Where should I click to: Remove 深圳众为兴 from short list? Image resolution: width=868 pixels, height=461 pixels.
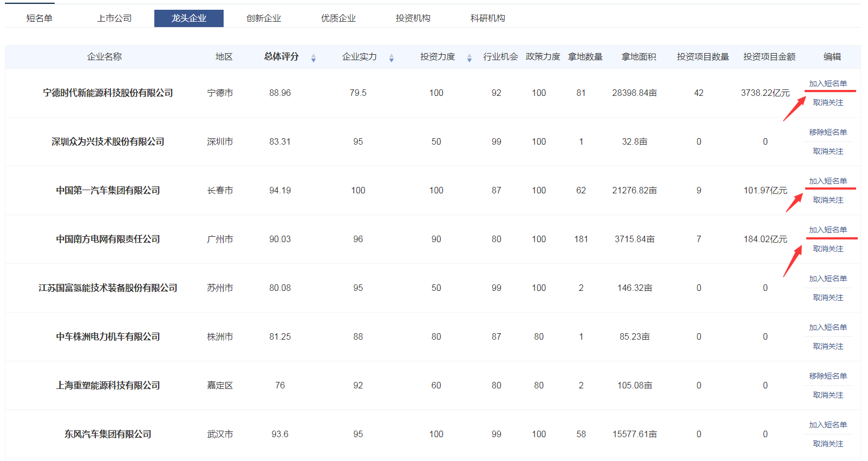(x=828, y=132)
